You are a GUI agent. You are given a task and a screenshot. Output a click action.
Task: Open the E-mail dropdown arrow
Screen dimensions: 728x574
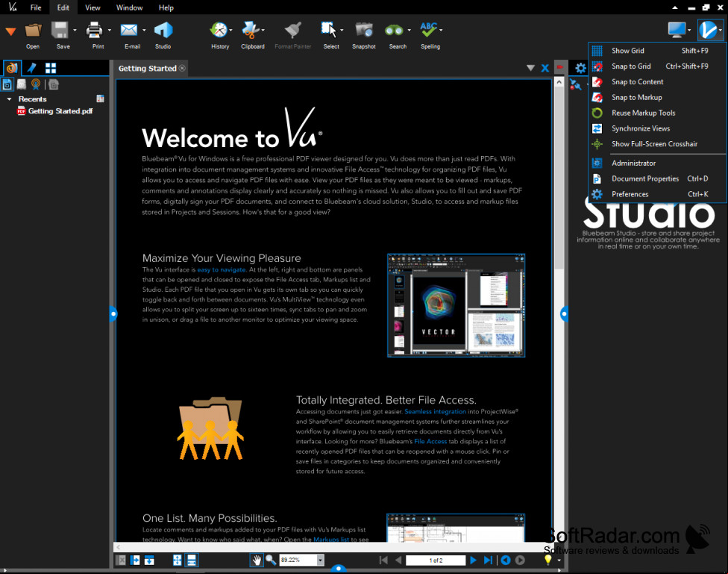click(x=144, y=30)
